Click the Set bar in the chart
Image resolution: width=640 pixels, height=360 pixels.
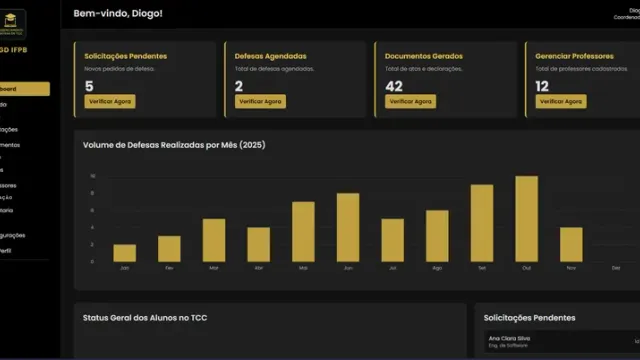click(482, 223)
